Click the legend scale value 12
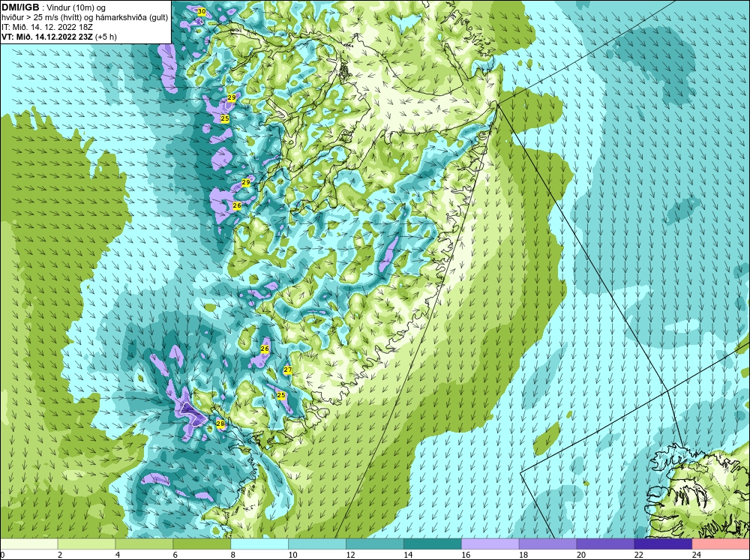The width and height of the screenshot is (750, 560). click(350, 555)
